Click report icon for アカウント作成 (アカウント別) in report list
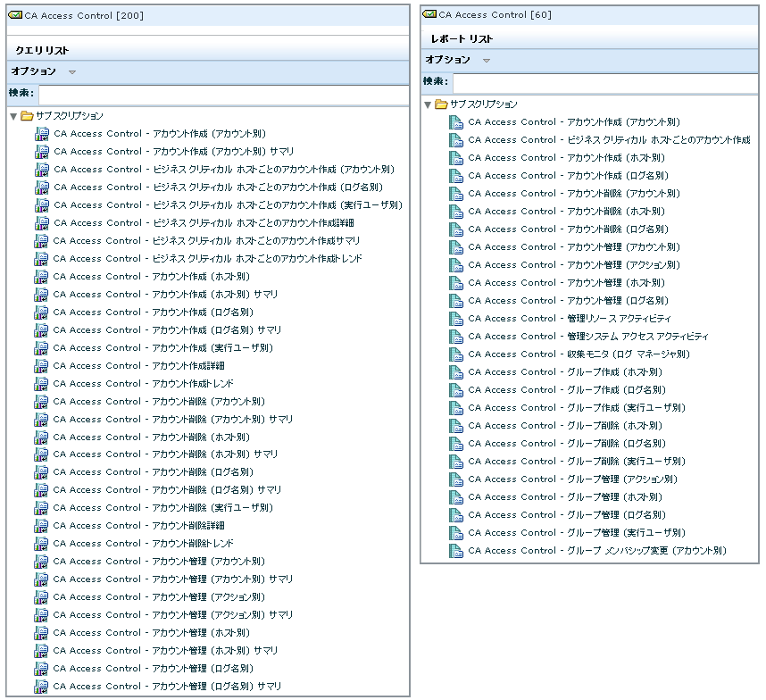 click(456, 122)
